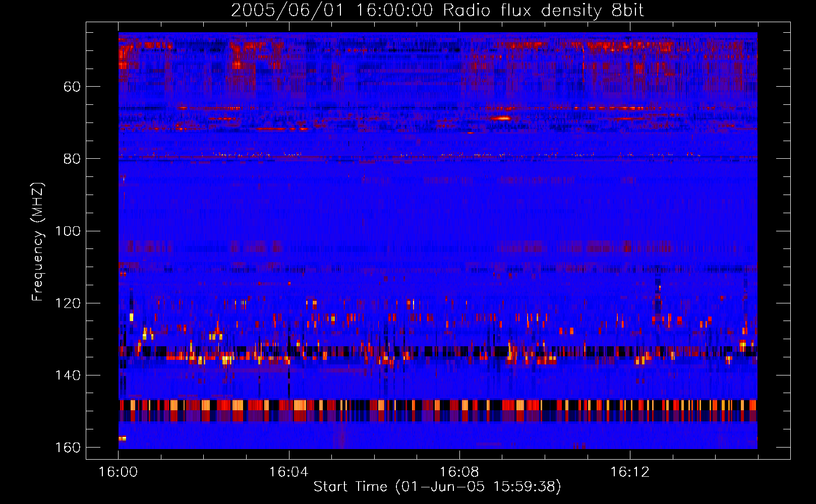Screen dimensions: 816x504
Task: Click the 16:08 time tick label
Action: (459, 472)
